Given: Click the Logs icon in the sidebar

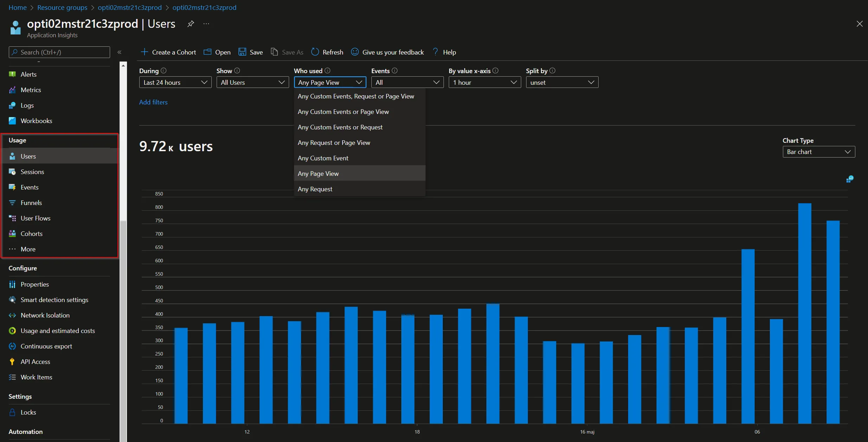Looking at the screenshot, I should click(12, 105).
